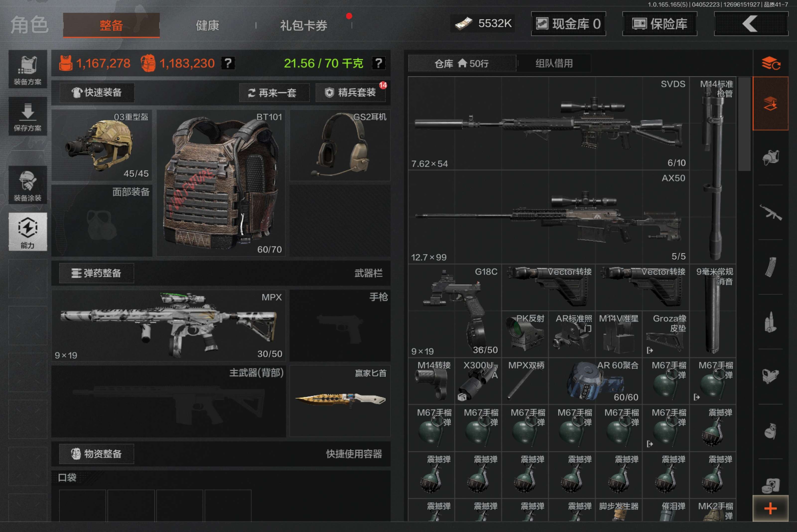The image size is (797, 532).
Task: Open help question mark beside weight
Action: coord(378,63)
